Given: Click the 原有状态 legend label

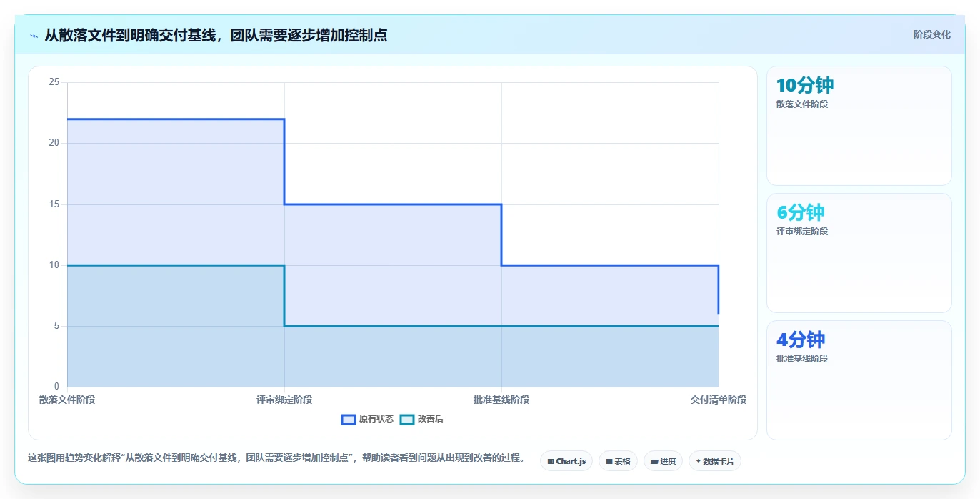Looking at the screenshot, I should [x=376, y=419].
